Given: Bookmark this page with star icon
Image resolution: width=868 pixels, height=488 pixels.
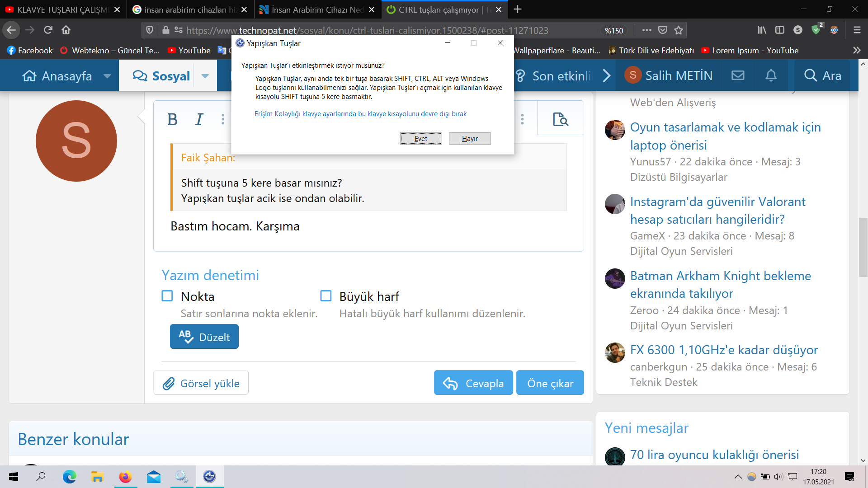Looking at the screenshot, I should click(x=678, y=30).
